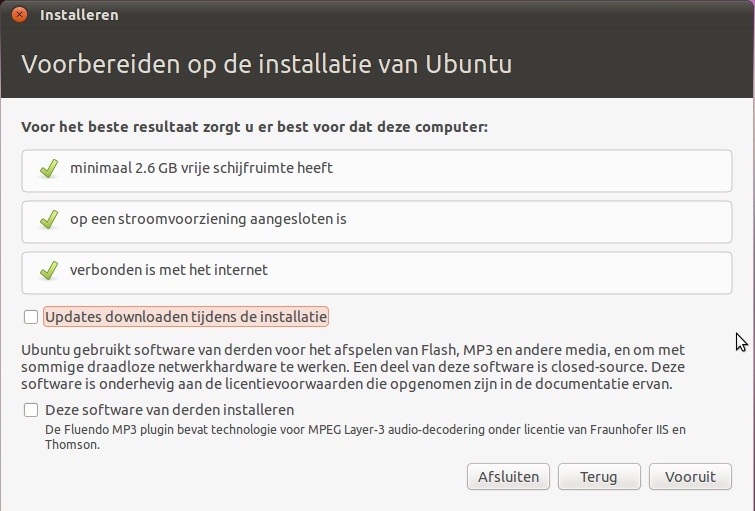Close the Installeren window with orange button
Screen dimensions: 755x511
(x=19, y=14)
